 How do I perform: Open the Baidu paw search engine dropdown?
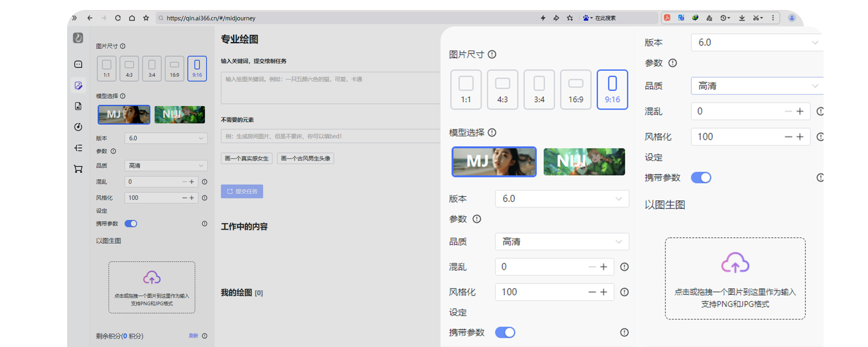tap(587, 18)
